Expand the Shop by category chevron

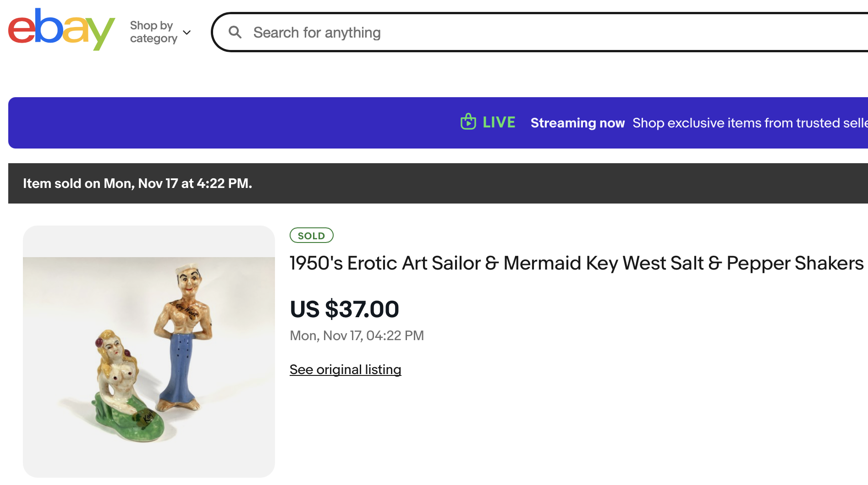point(187,33)
